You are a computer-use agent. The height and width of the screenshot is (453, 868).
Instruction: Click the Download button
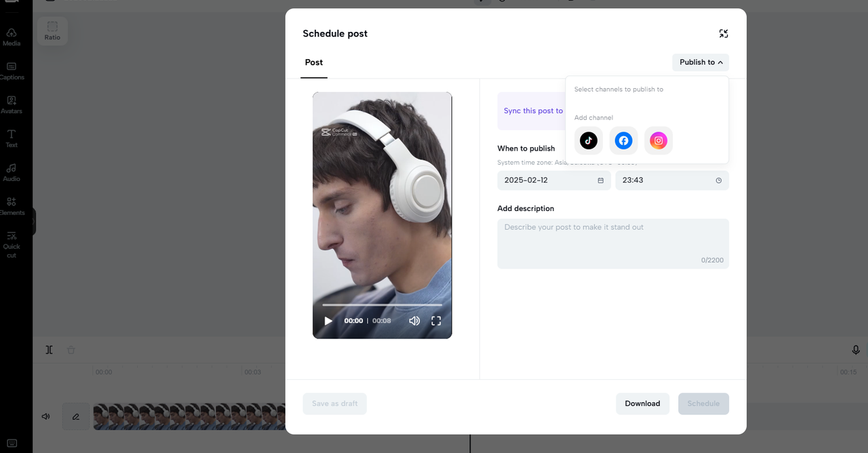click(x=642, y=403)
